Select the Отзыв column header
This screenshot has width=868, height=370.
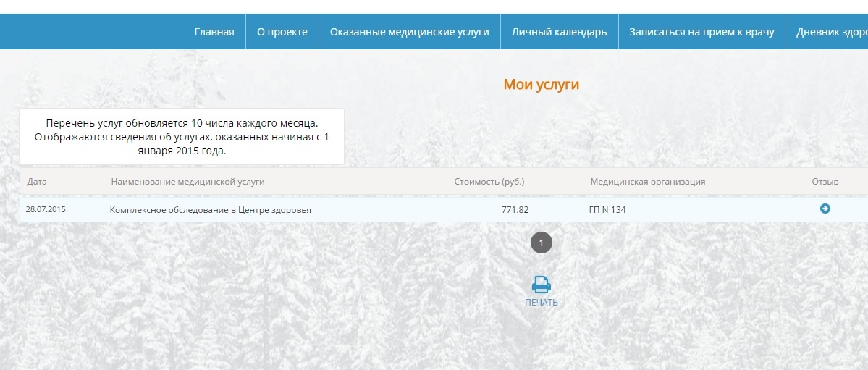(825, 182)
